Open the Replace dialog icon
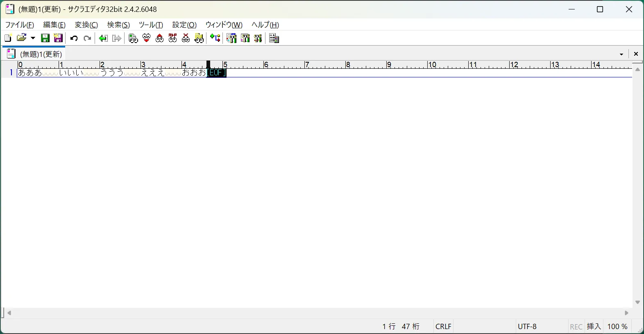The width and height of the screenshot is (644, 334). [x=172, y=38]
